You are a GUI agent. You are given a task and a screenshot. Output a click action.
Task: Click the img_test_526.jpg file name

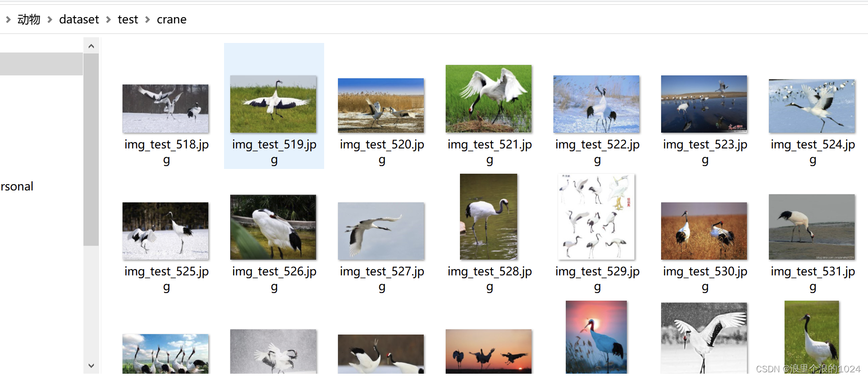tap(274, 279)
